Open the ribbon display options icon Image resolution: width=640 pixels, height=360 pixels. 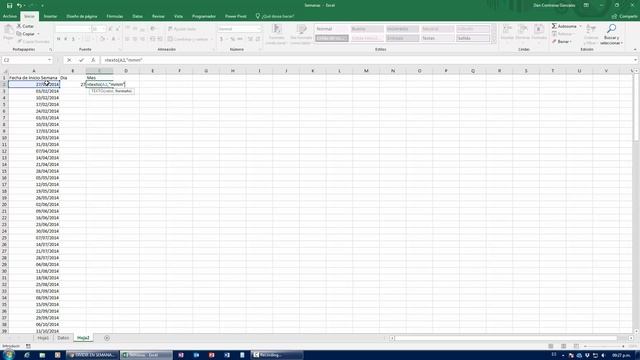(x=586, y=5)
